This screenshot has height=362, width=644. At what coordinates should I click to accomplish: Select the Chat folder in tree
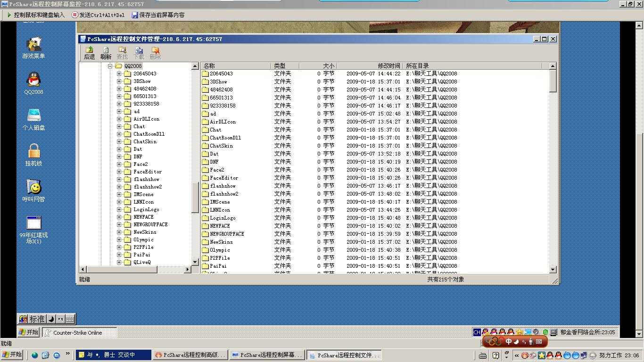coord(139,126)
